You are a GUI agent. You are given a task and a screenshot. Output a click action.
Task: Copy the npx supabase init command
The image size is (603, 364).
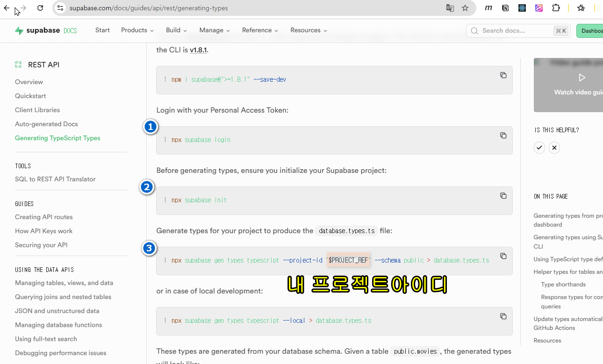(503, 196)
